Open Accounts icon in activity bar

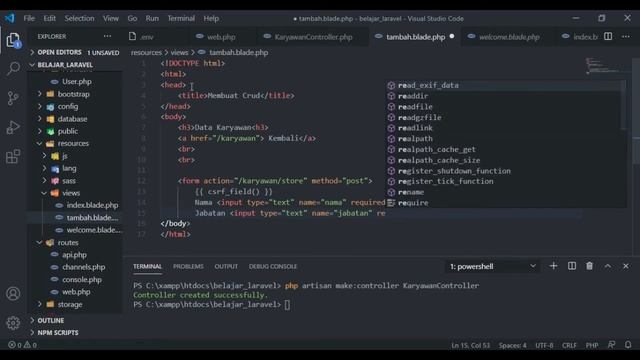tap(13, 293)
